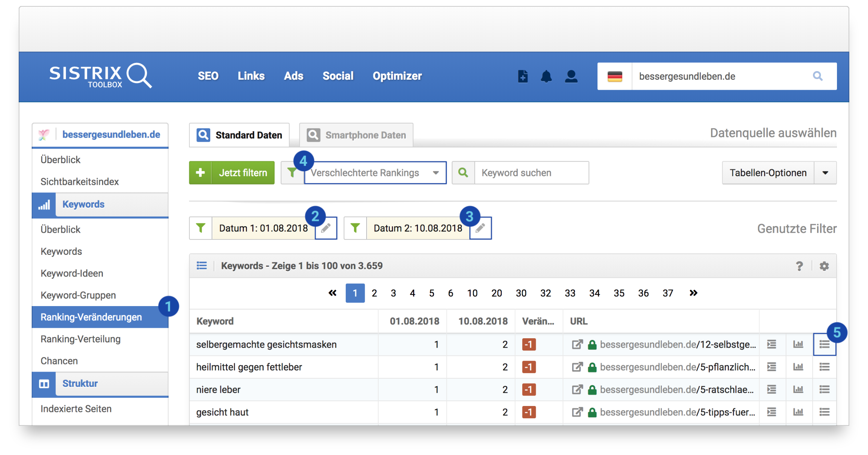Open Tabellen-Optionen dropdown arrow
Viewport: 868px width, 455px height.
coord(825,173)
